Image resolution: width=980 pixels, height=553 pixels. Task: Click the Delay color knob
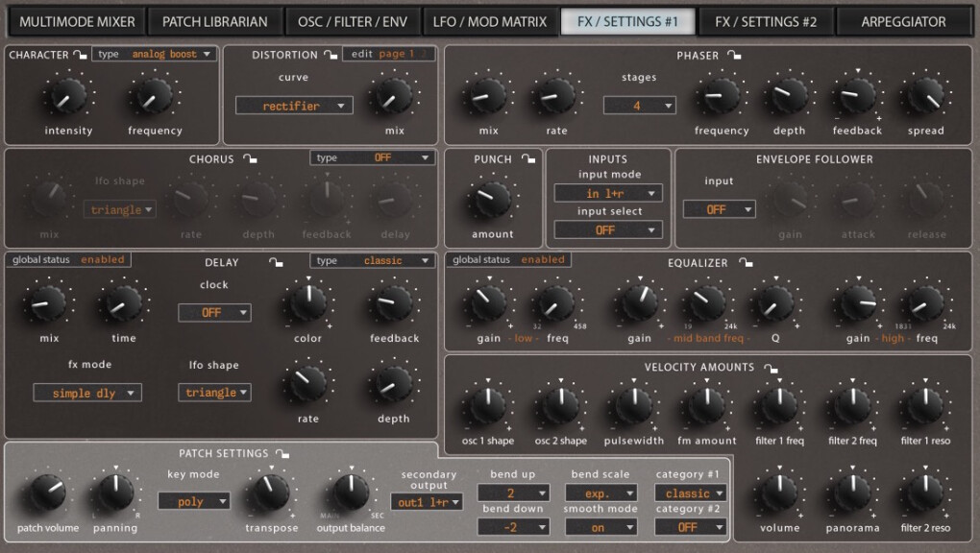click(x=308, y=302)
